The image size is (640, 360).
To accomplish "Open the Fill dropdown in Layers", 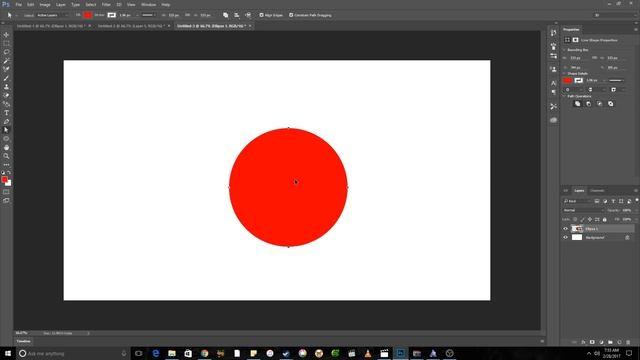I will coord(636,220).
